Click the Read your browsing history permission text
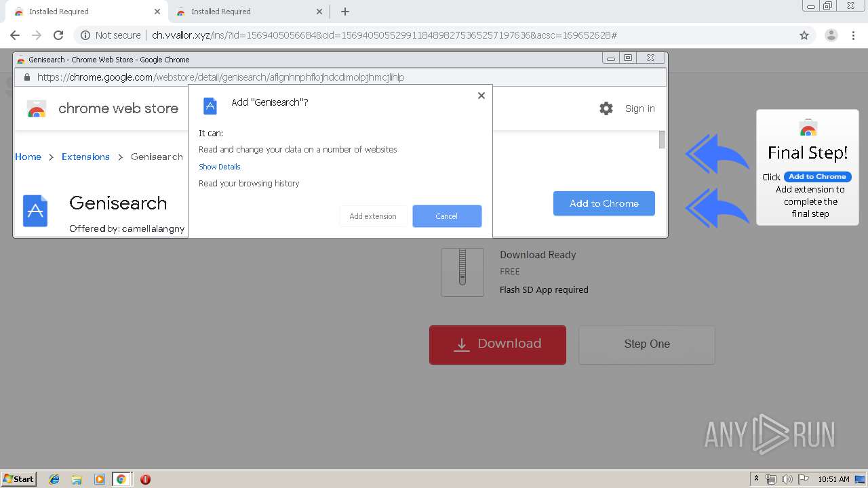868x488 pixels. point(249,184)
